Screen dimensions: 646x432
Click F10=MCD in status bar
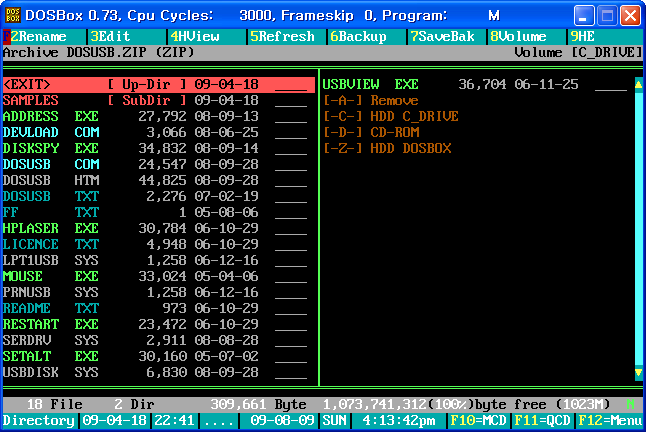coord(478,420)
